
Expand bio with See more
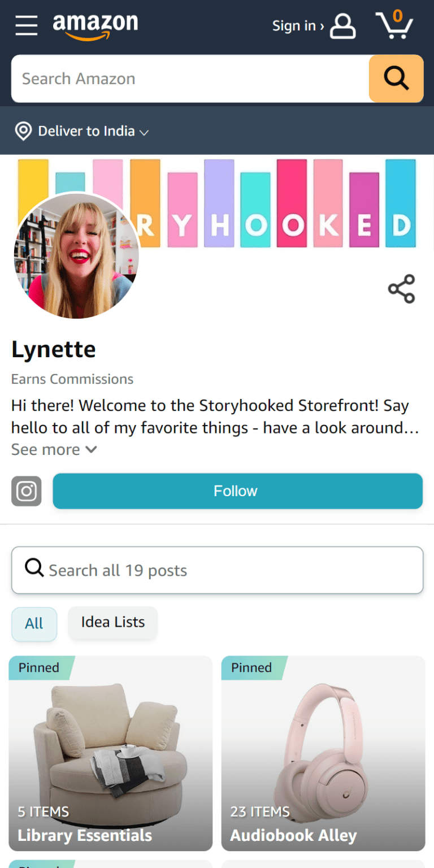click(54, 450)
